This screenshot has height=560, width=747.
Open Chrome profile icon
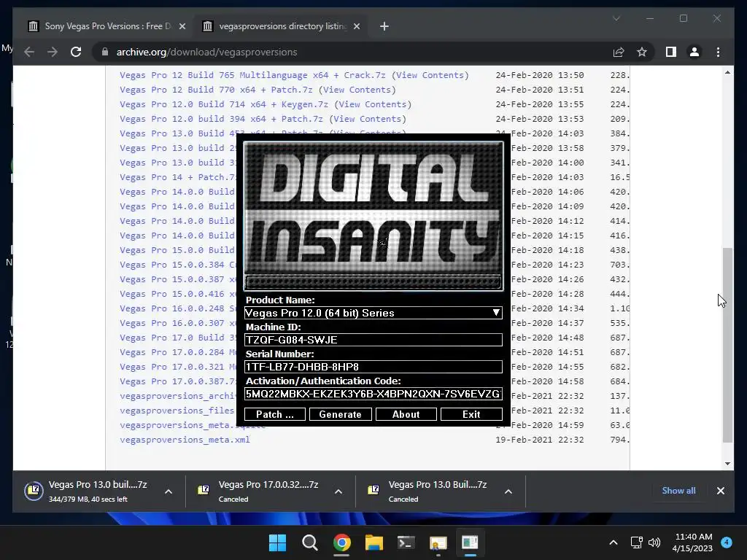pos(694,52)
